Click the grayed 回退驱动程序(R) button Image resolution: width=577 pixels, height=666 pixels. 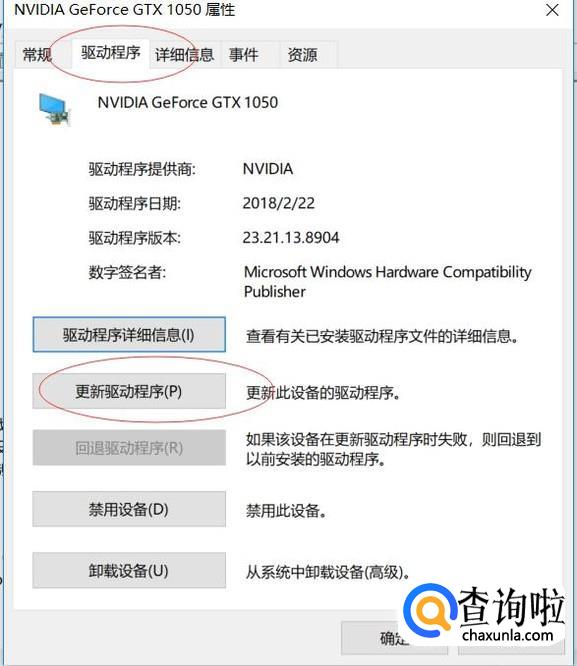click(129, 448)
